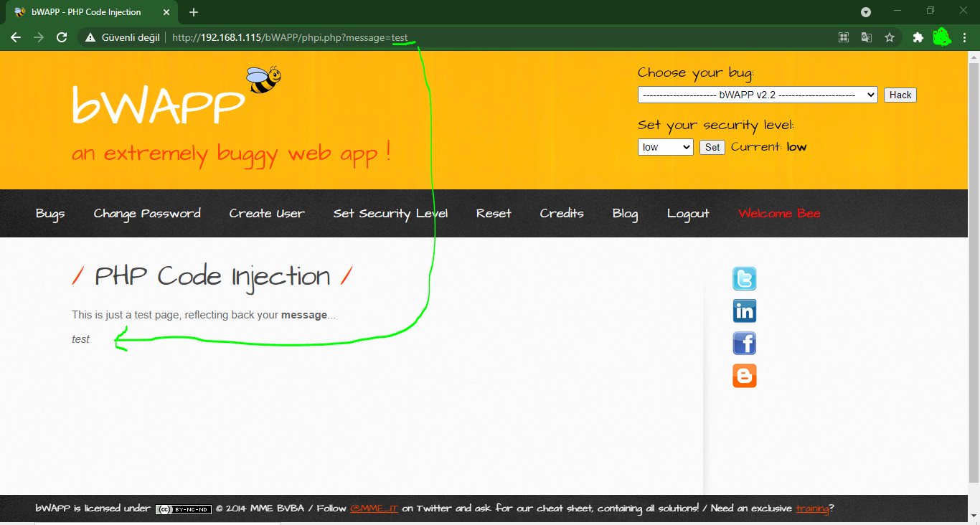Open the Twitter social icon
980x525 pixels.
[744, 279]
